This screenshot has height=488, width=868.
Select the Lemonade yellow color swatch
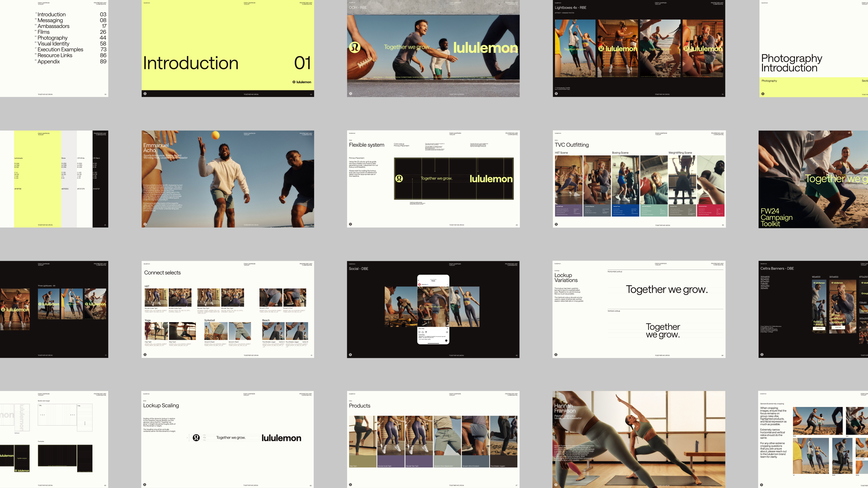[37, 202]
